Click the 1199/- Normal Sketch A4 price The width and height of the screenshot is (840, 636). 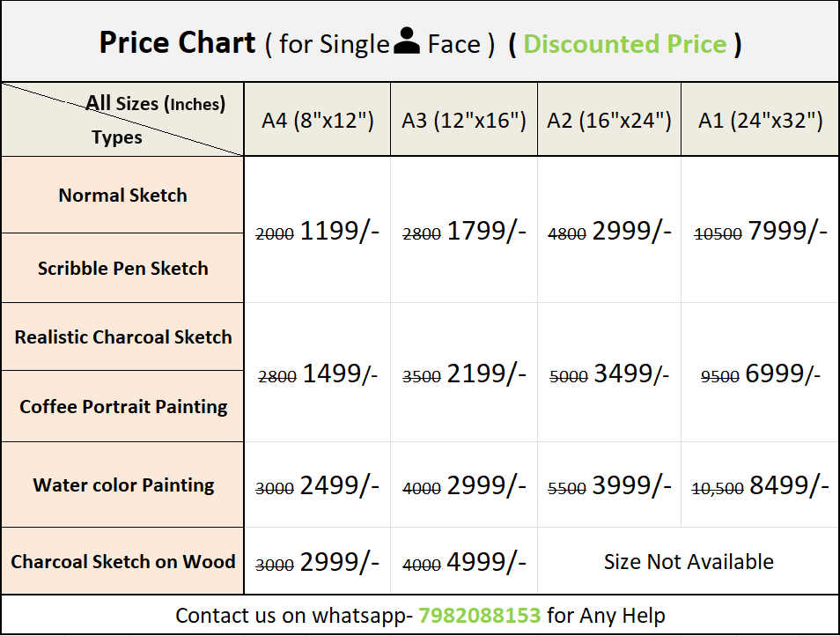[x=340, y=231]
